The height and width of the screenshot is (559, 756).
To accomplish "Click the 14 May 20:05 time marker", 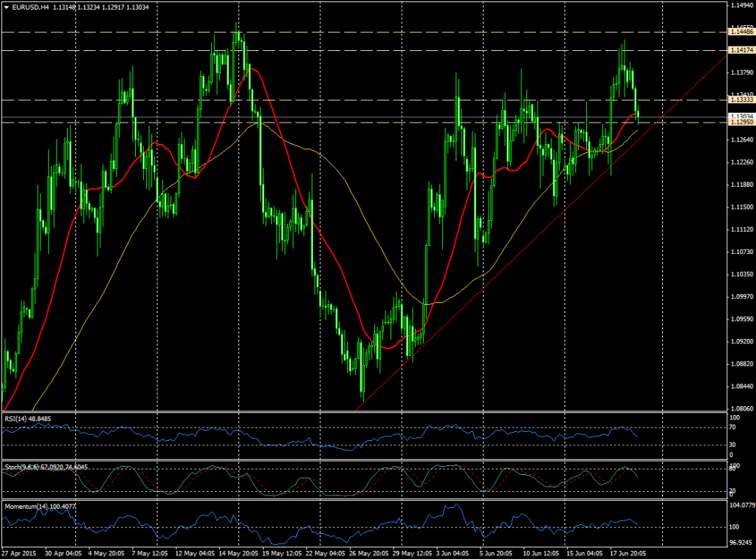I will (x=238, y=552).
